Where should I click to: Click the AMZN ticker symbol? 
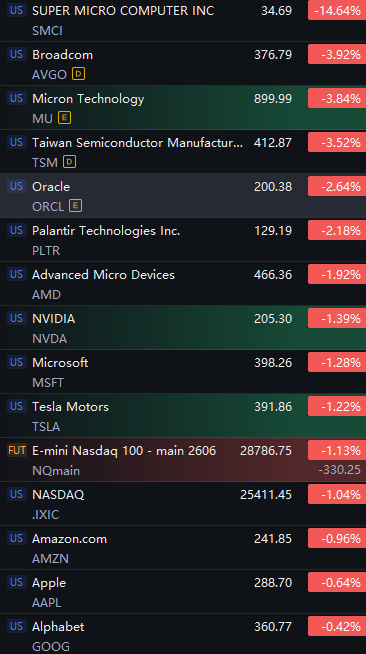(50, 558)
